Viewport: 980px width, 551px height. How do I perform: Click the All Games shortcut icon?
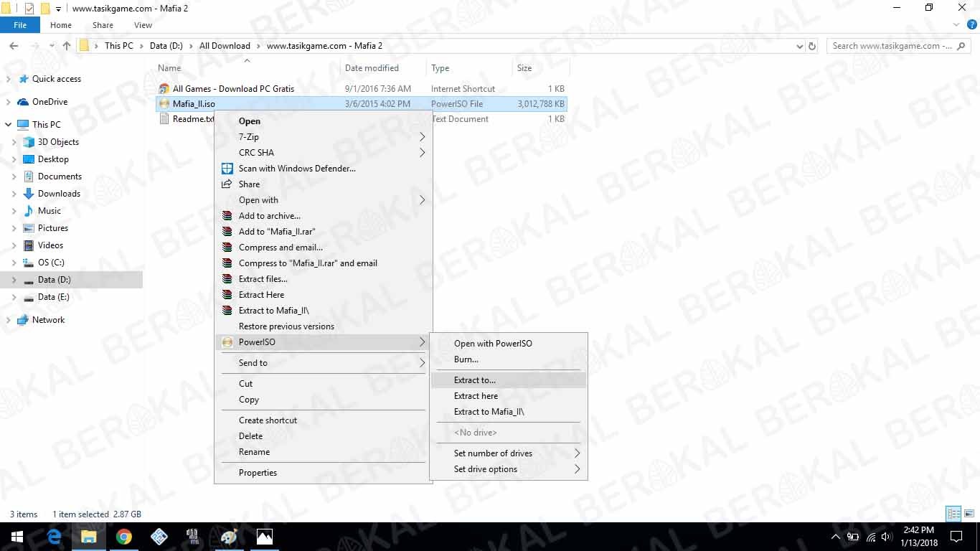[164, 89]
